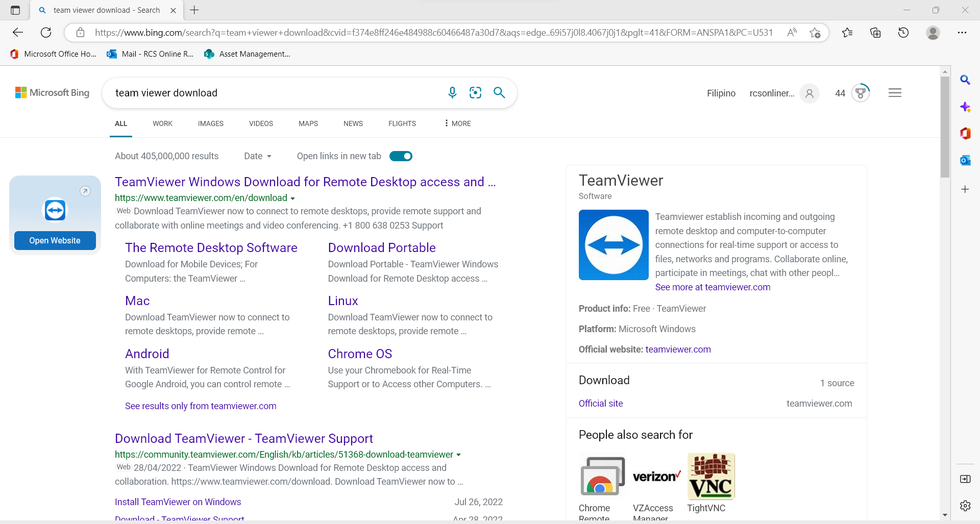Expand the community.teamviewer.com URL arrow
This screenshot has width=980, height=524.
pos(458,455)
